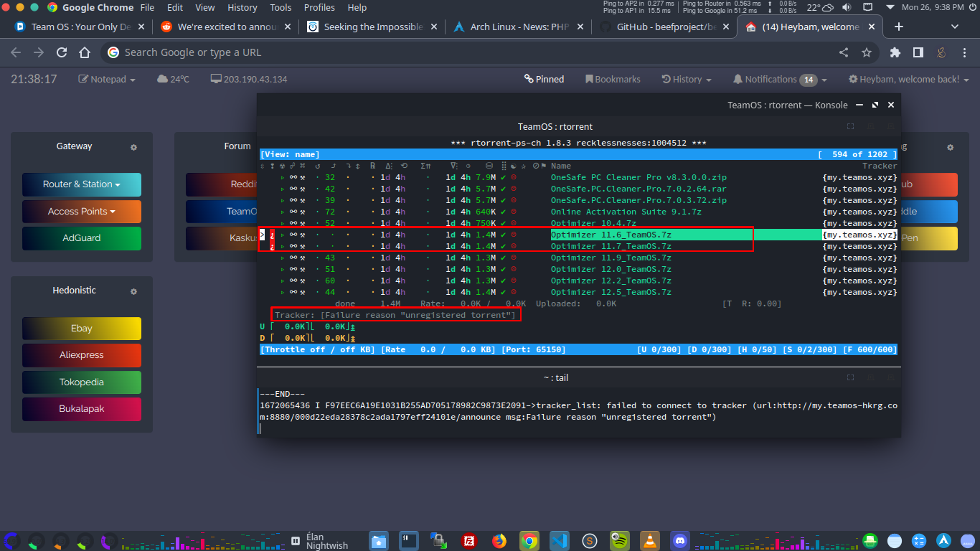Click the volume icon in the system tray

point(847,7)
